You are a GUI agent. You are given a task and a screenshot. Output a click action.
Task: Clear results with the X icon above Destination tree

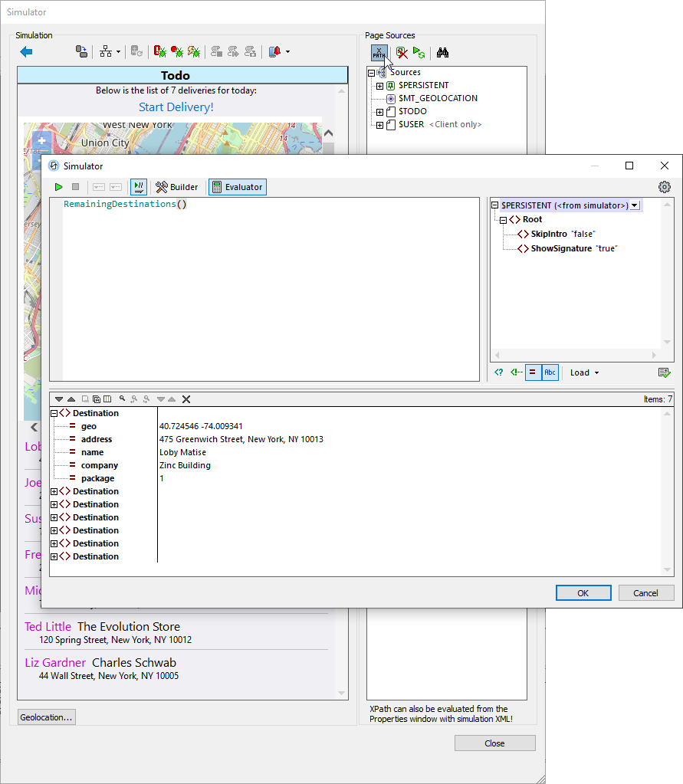coord(186,399)
